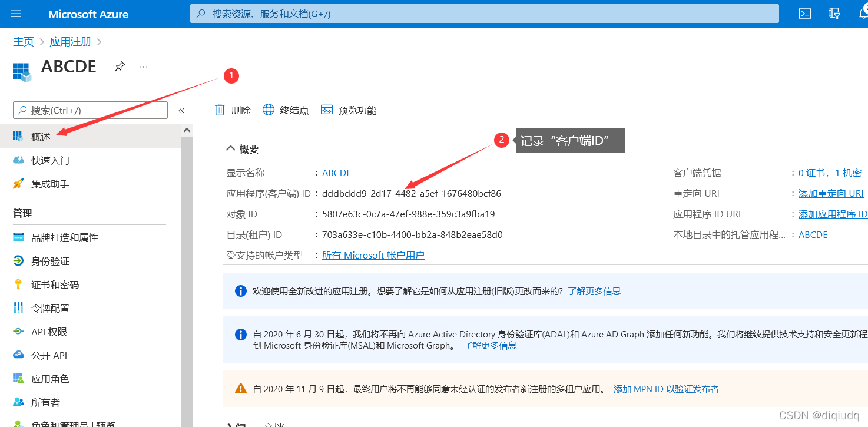Click the 身份验证 sidebar icon
The image size is (868, 427).
(x=18, y=261)
